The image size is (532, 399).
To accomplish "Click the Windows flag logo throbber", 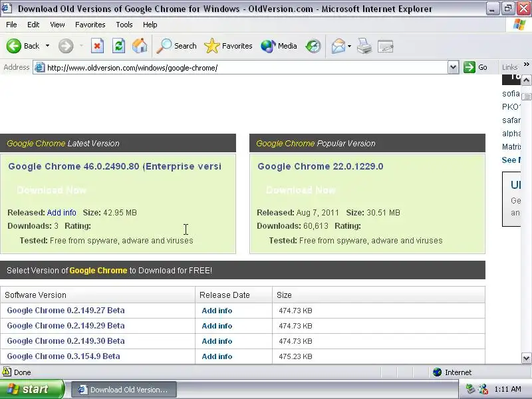I will click(x=519, y=25).
